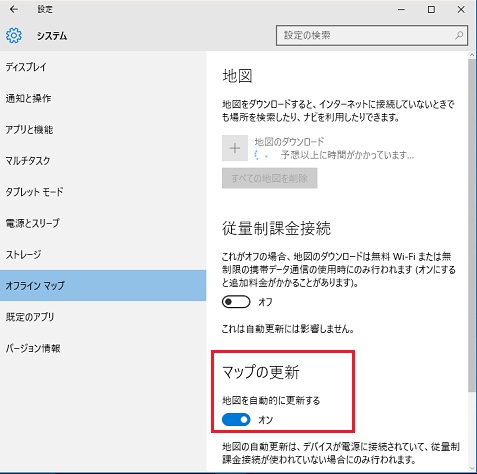Click the plus icon for 地図のダウンロード

point(235,148)
